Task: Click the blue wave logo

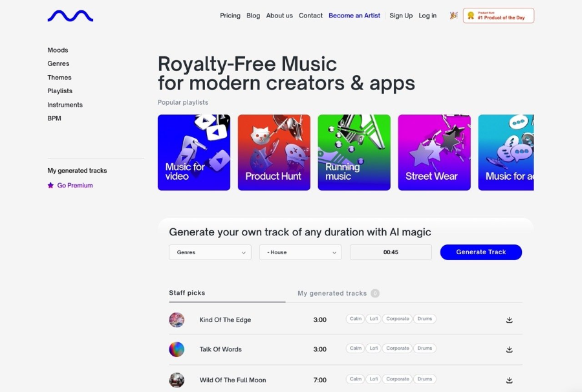Action: [x=70, y=16]
